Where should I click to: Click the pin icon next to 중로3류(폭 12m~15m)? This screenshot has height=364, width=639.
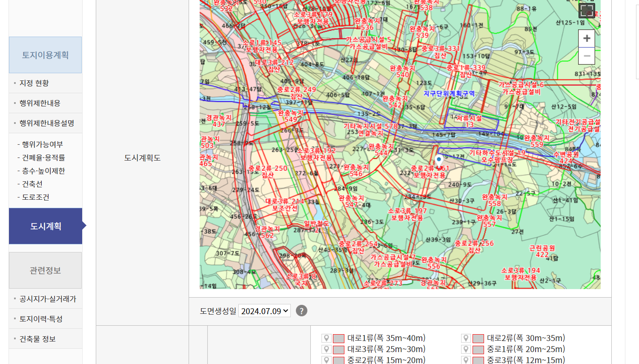coord(466,360)
